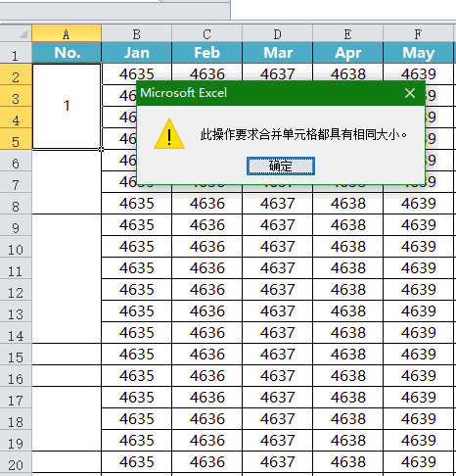456x476 pixels.
Task: Select row 5 header
Action: point(16,140)
